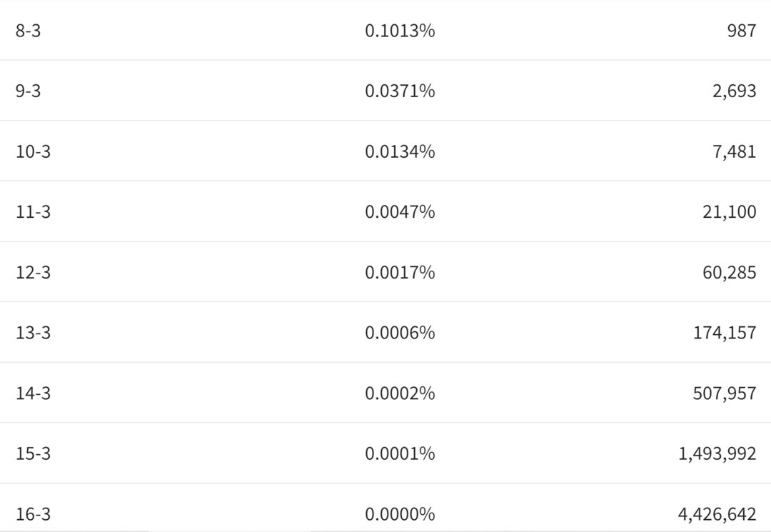Click the value 4,426,642
771x532 pixels.
pos(717,514)
